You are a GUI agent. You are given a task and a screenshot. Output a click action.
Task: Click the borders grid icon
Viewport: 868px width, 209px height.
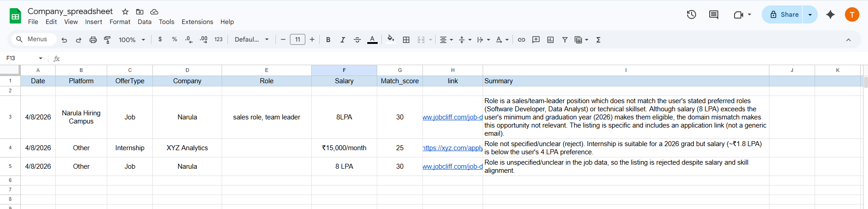pos(406,40)
